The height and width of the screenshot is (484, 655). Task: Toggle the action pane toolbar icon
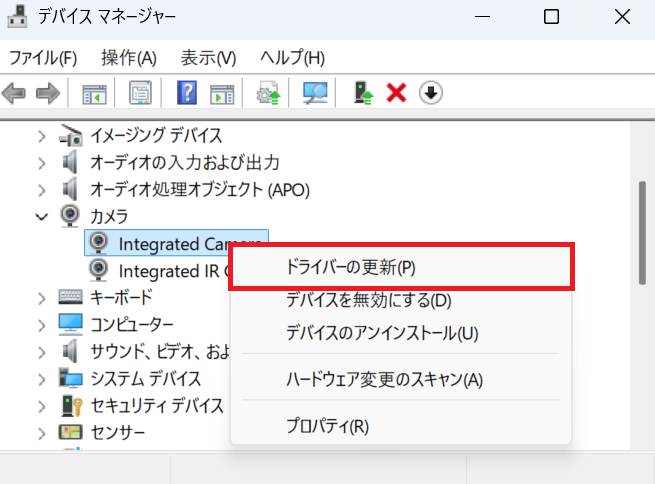(222, 94)
